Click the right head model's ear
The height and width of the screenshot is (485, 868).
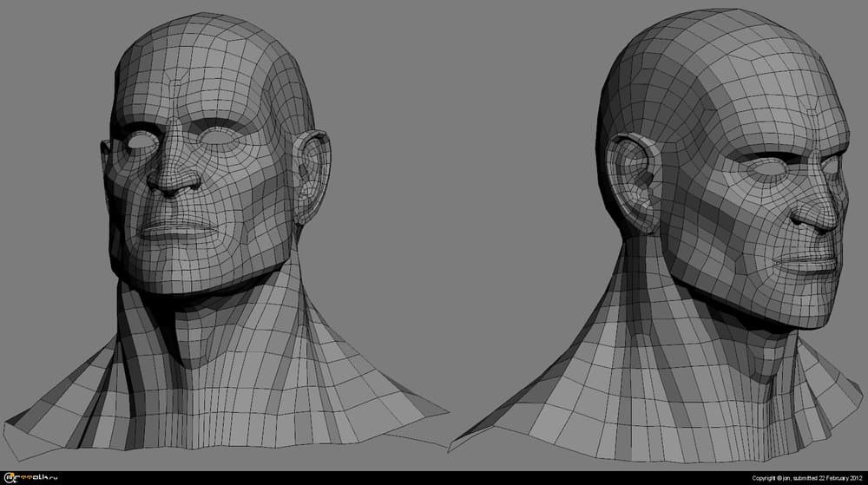632,180
